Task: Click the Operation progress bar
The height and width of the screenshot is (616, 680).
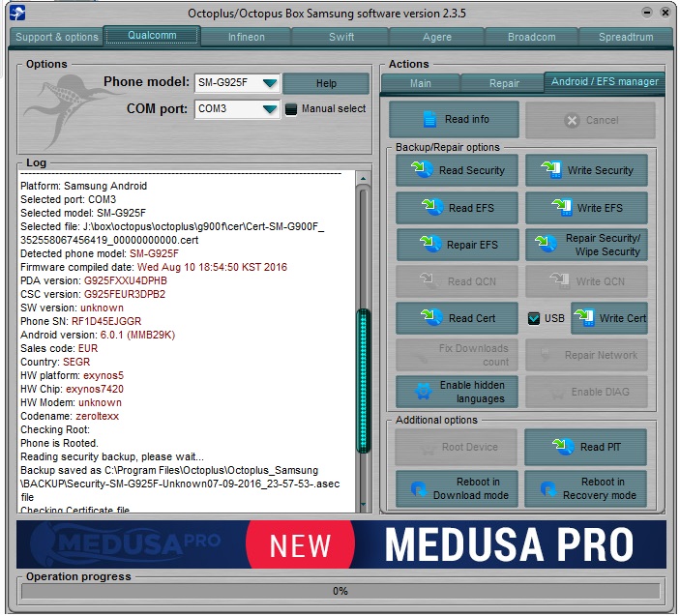Action: tap(340, 591)
